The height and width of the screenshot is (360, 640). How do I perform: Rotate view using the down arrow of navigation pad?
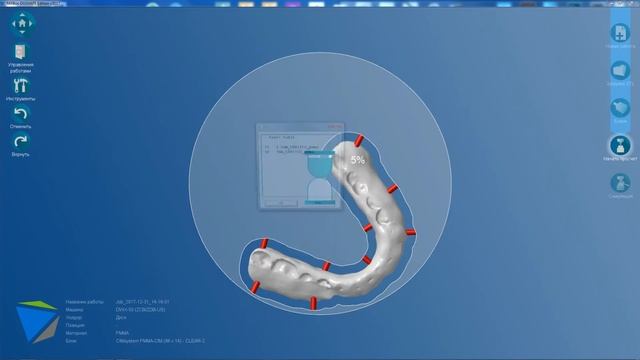[22, 32]
